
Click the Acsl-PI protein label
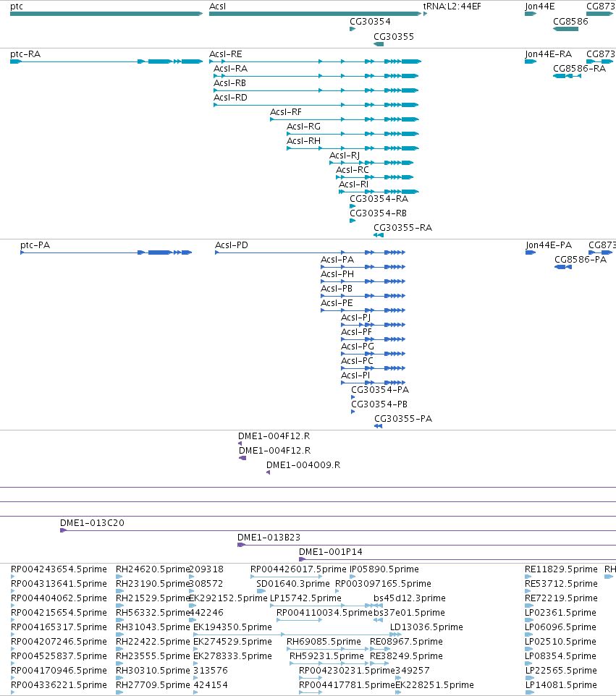[355, 375]
